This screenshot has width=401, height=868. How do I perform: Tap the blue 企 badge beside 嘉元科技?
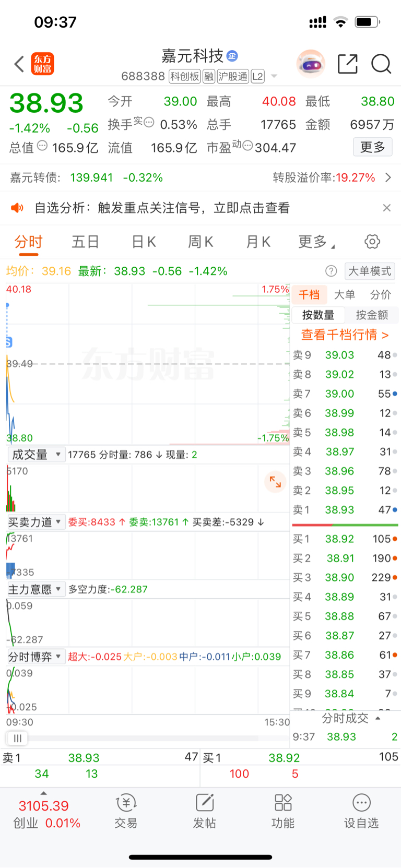coord(232,56)
